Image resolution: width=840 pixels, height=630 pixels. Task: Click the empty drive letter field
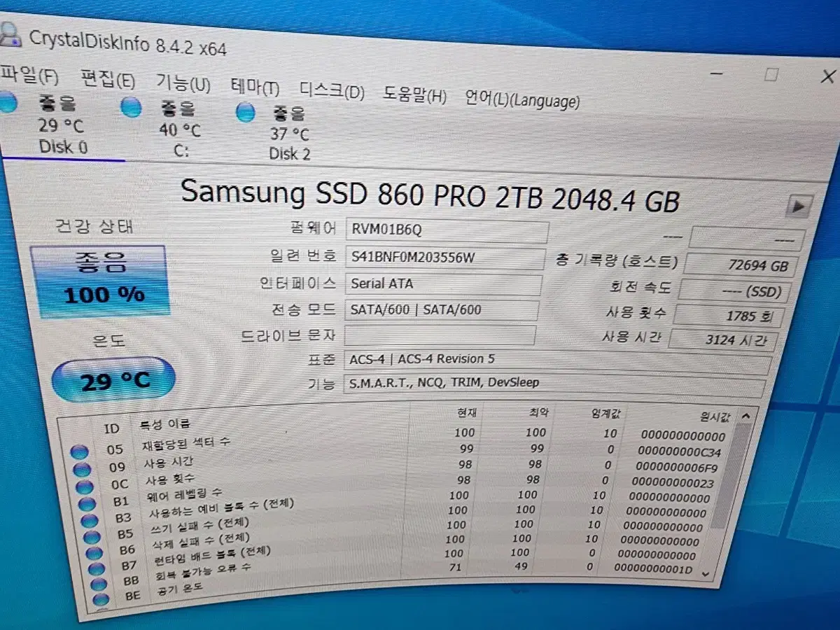click(x=440, y=335)
